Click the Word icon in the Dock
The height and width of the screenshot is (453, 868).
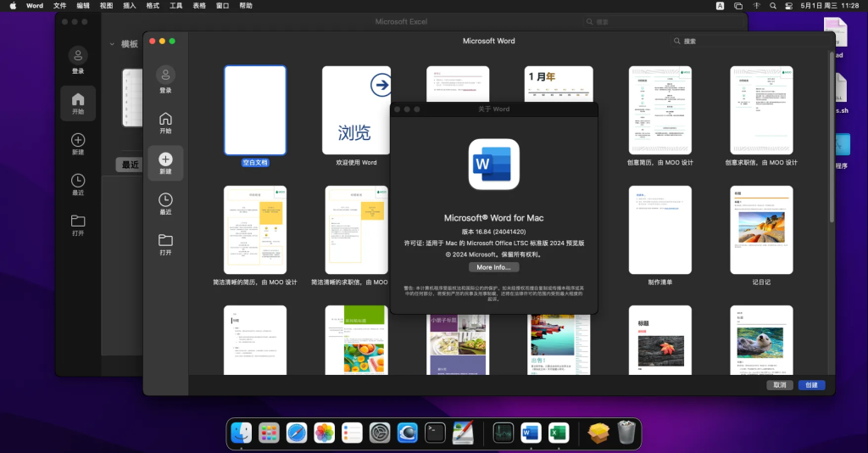click(531, 433)
